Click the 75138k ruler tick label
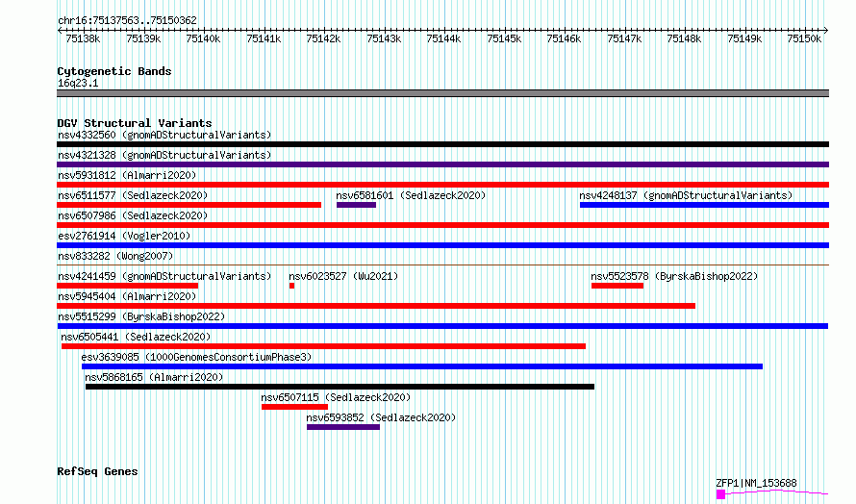The image size is (856, 504). [83, 38]
